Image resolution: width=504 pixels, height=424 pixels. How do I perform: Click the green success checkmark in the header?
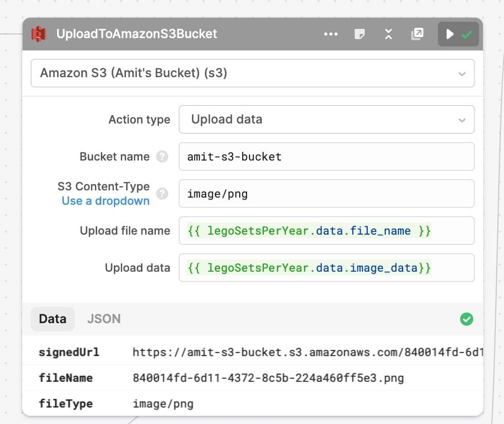point(466,34)
